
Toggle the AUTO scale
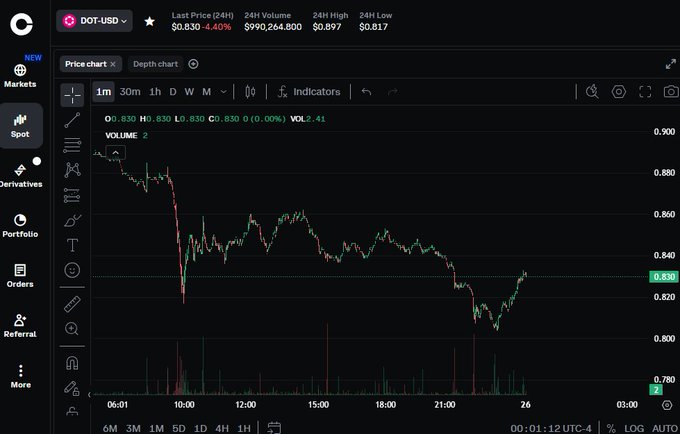[666, 428]
